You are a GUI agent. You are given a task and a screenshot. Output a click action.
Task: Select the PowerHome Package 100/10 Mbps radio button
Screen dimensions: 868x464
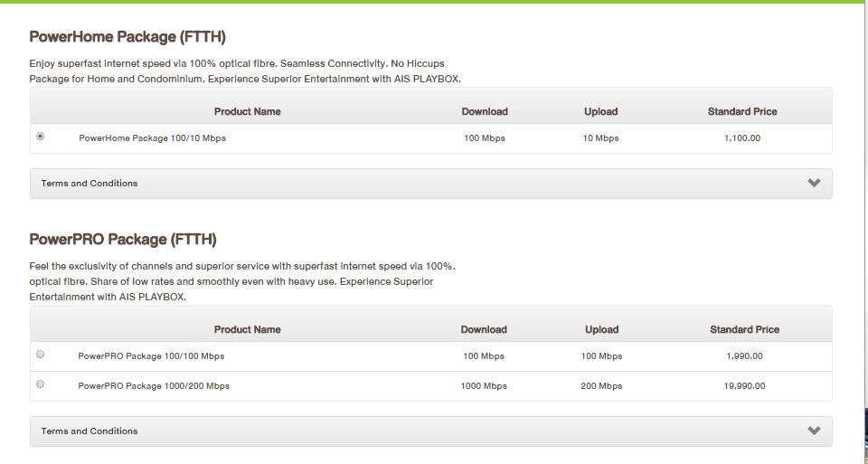[41, 137]
